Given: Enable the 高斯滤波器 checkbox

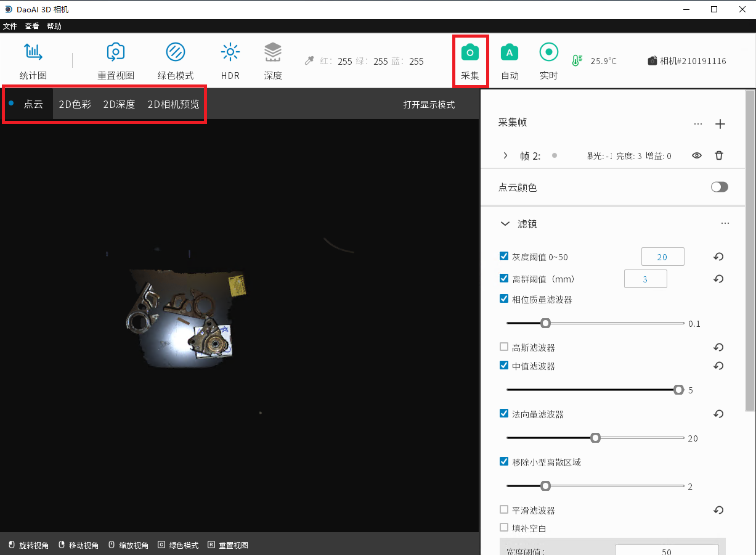Looking at the screenshot, I should 504,347.
